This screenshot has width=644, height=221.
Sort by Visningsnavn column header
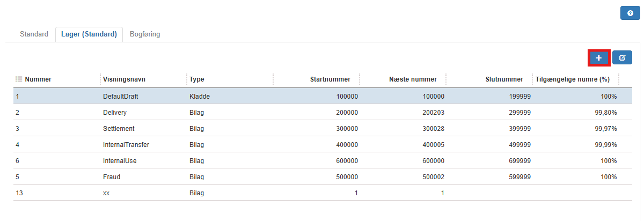coord(125,79)
